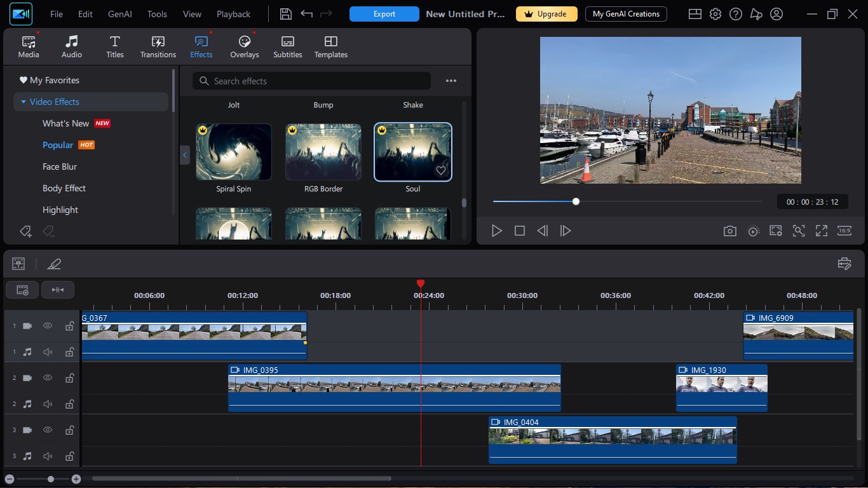The width and height of the screenshot is (868, 488).
Task: Click the Search effects input field
Action: [x=311, y=81]
